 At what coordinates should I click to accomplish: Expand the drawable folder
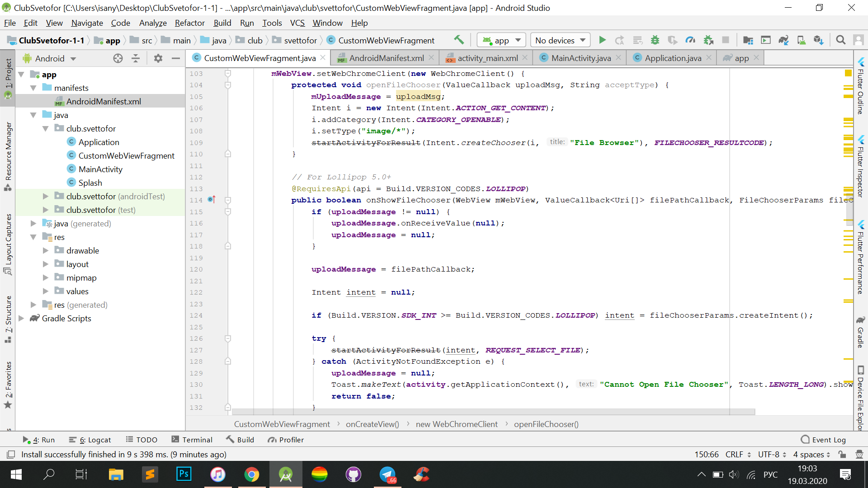[x=46, y=250]
